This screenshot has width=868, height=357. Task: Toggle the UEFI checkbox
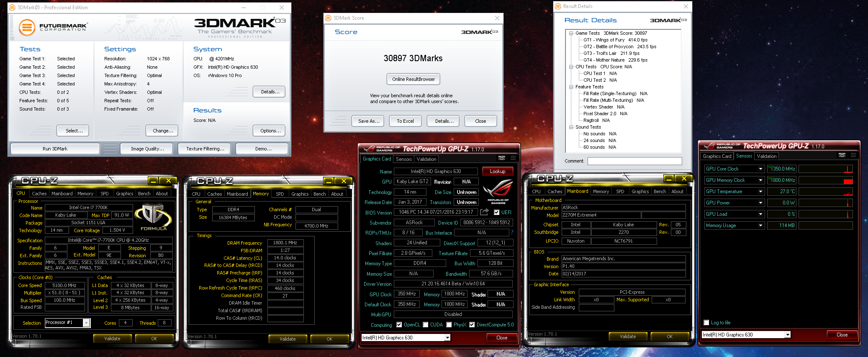coord(496,212)
